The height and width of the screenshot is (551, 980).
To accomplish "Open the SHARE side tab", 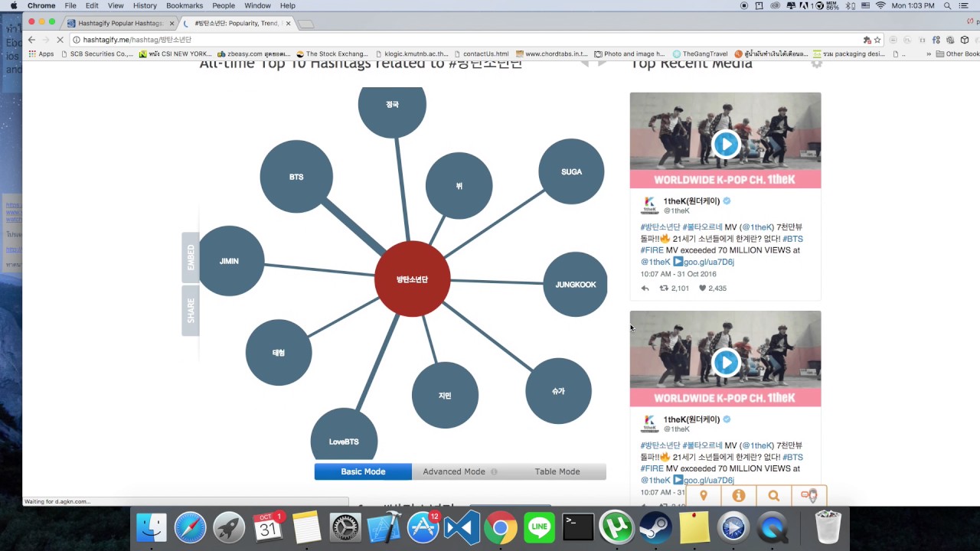I will [x=191, y=311].
